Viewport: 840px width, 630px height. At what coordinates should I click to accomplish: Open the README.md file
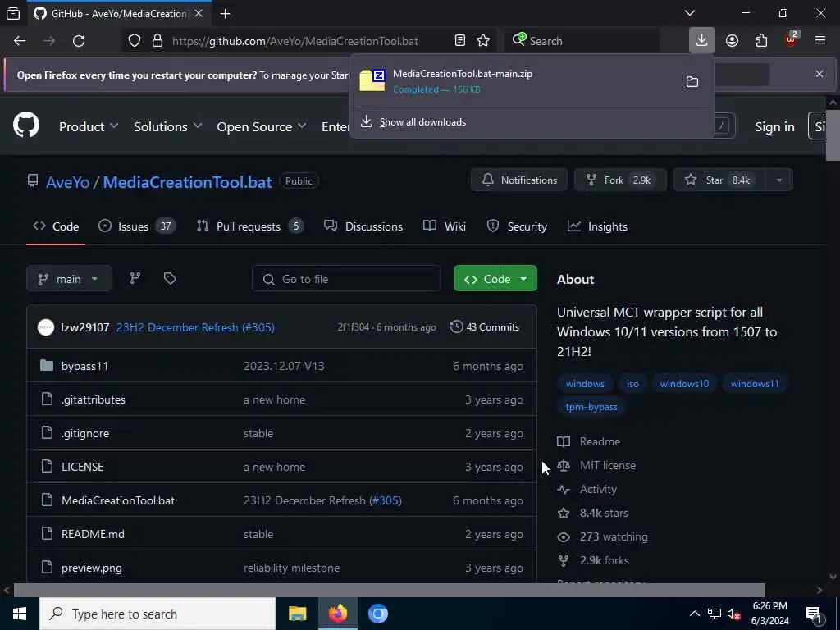(x=93, y=534)
